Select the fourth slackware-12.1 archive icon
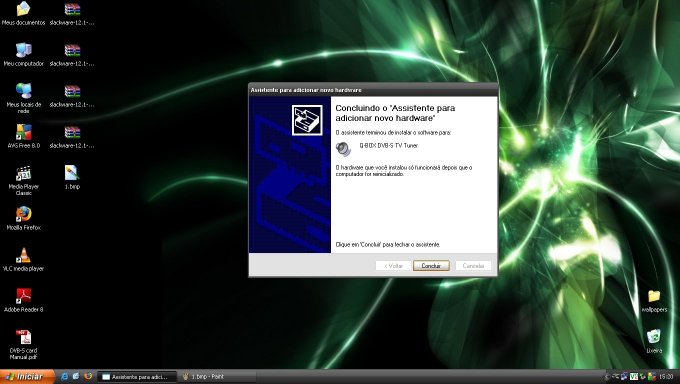The width and height of the screenshot is (680, 384). click(72, 136)
